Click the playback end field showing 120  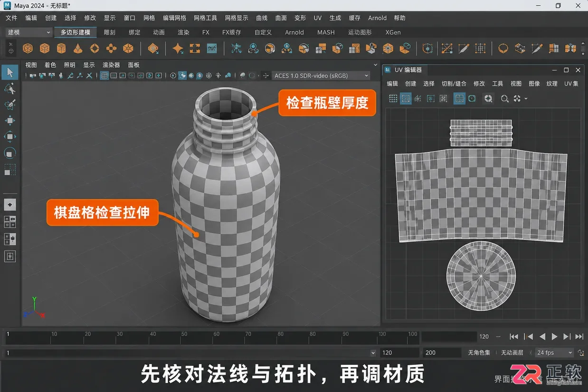(x=399, y=353)
